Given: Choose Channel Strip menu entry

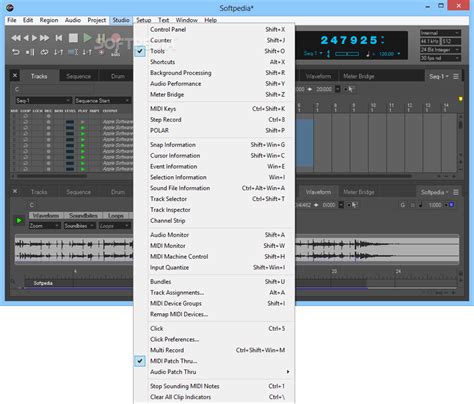Looking at the screenshot, I should point(214,221).
